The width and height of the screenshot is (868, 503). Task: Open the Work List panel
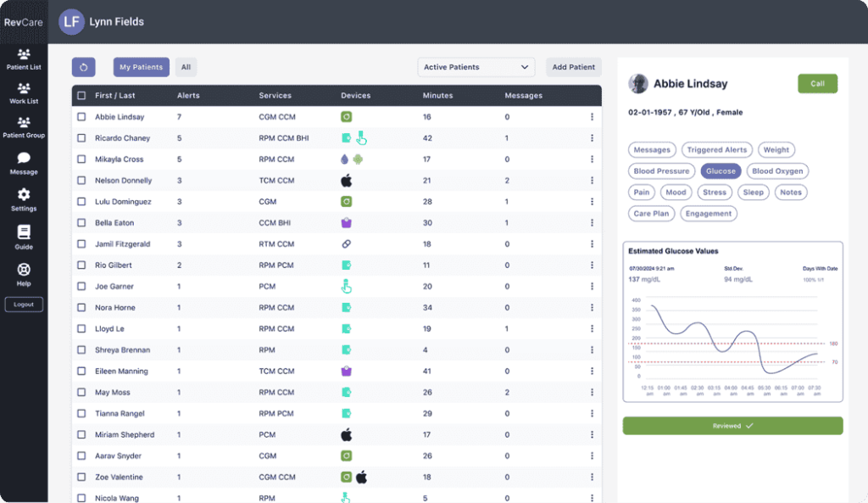point(23,95)
